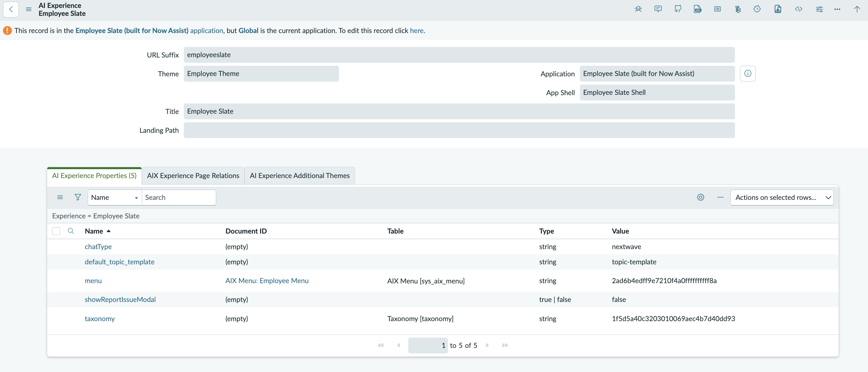868x372 pixels.
Task: Click the XML download file icon
Action: pyautogui.click(x=778, y=9)
